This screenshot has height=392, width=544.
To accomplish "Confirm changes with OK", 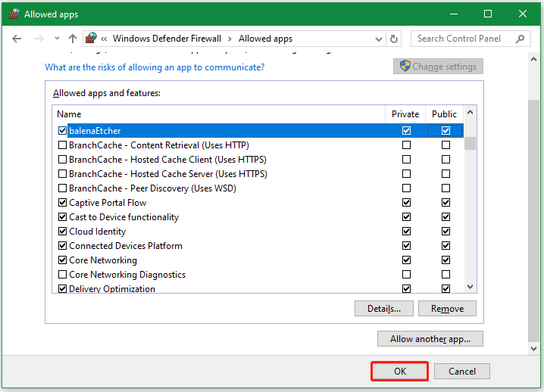I will pos(400,372).
